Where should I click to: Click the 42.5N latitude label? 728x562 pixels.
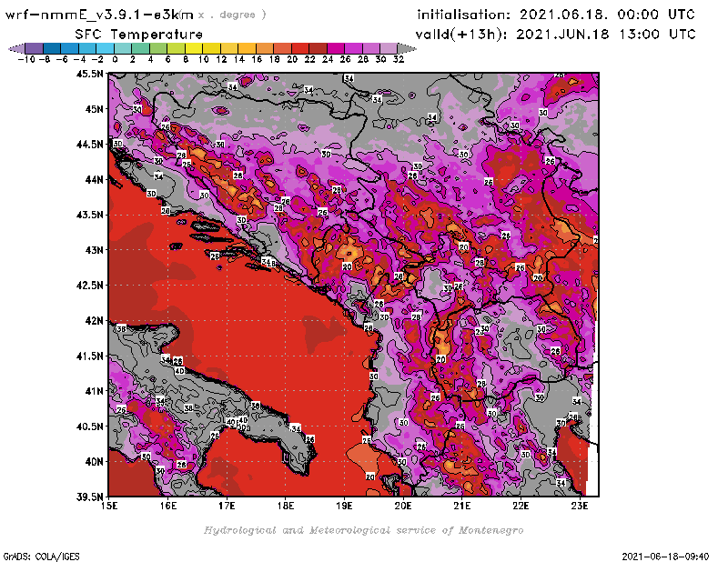point(89,286)
